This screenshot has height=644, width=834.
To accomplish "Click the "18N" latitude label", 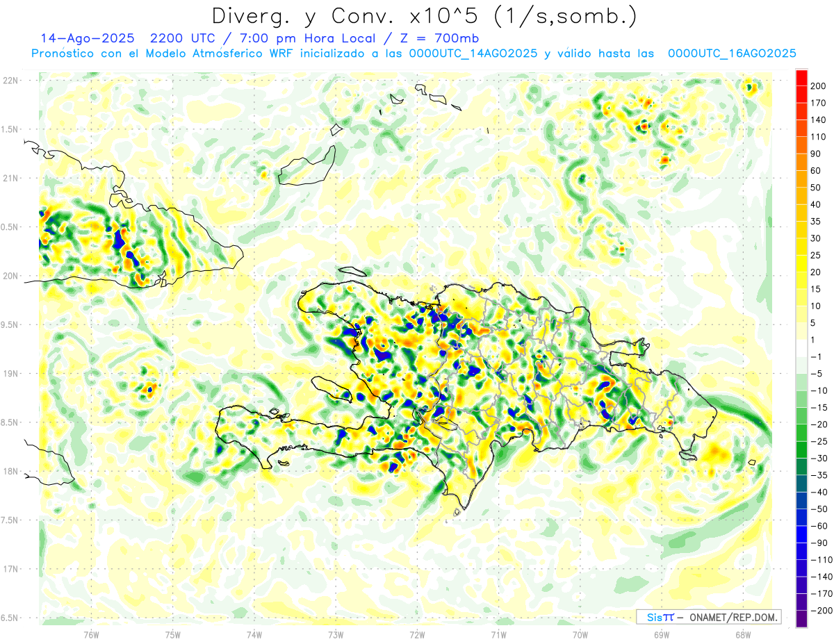I will pyautogui.click(x=10, y=471).
